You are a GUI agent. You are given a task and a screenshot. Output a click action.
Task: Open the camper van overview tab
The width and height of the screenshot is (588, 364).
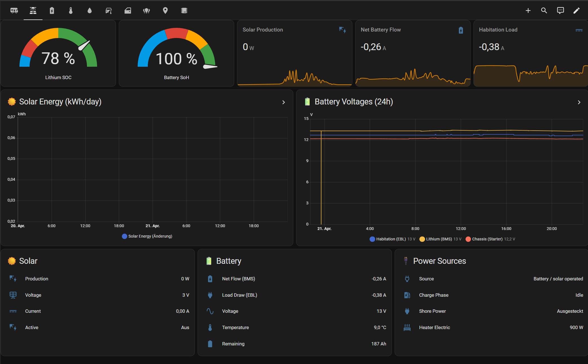(14, 10)
